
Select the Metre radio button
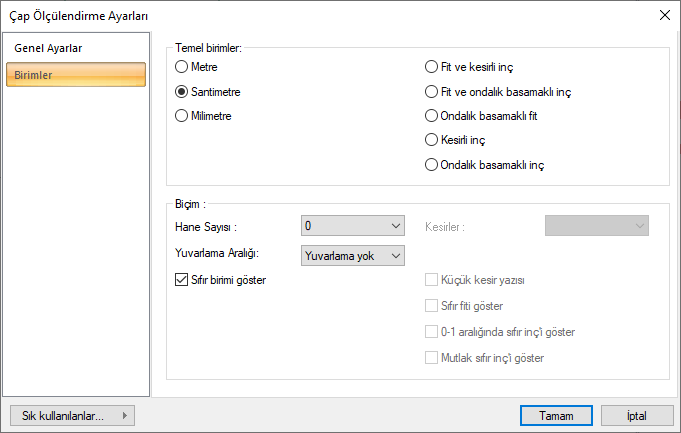[181, 67]
